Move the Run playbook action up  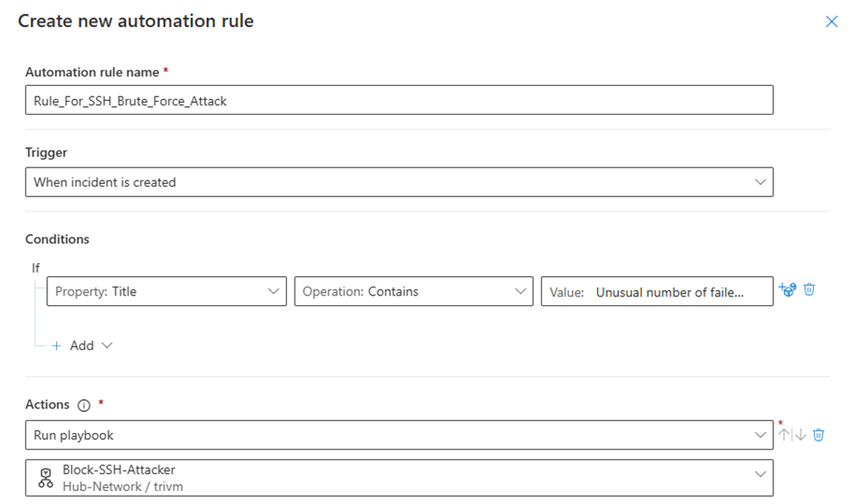coord(784,434)
